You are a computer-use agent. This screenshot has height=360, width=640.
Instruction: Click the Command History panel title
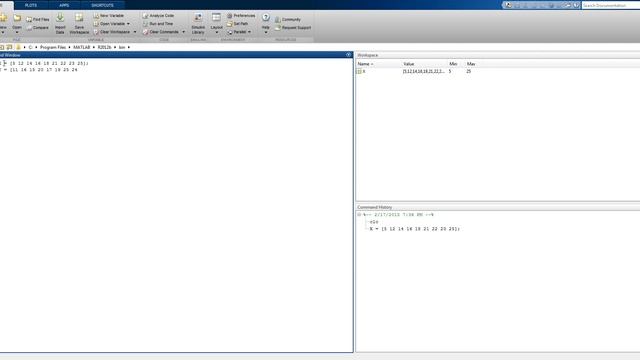[x=375, y=207]
